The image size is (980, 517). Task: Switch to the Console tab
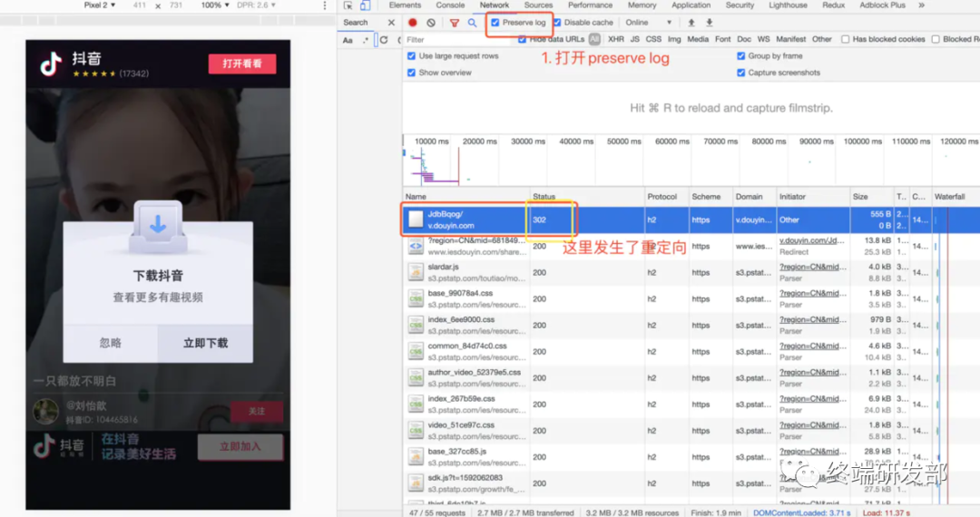coord(450,5)
